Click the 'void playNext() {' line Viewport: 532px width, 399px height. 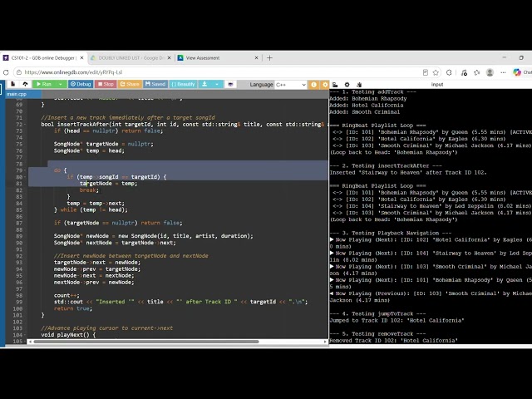pyautogui.click(x=68, y=334)
